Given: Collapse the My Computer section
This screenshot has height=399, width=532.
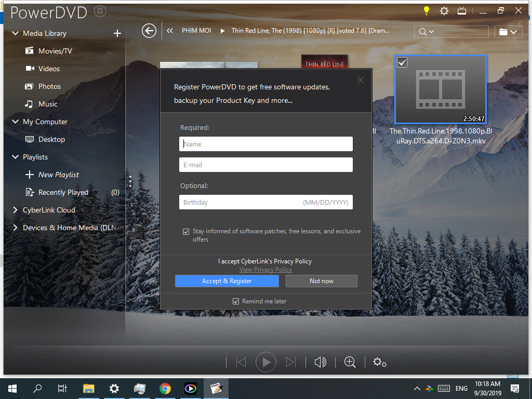Looking at the screenshot, I should (15, 122).
